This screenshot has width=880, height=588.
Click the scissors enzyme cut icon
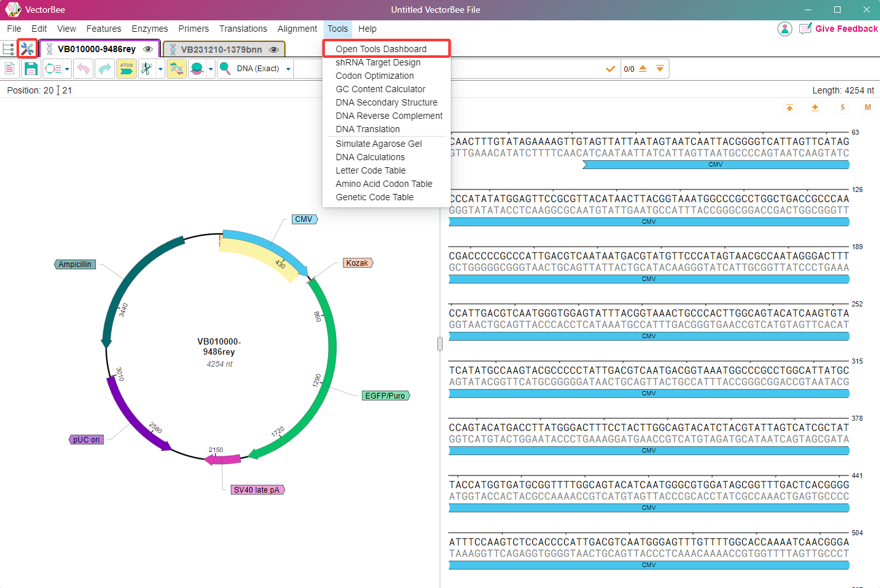(147, 69)
